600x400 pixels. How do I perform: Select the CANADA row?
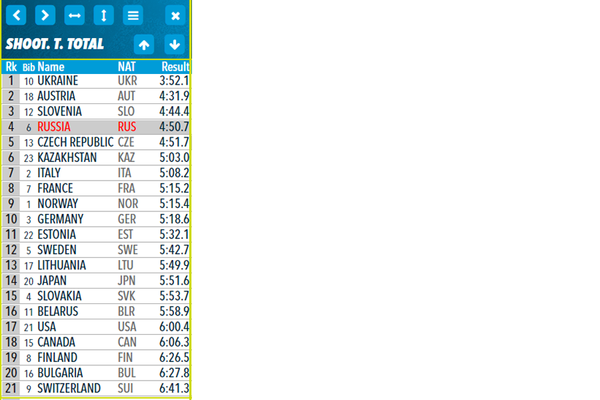coord(96,342)
